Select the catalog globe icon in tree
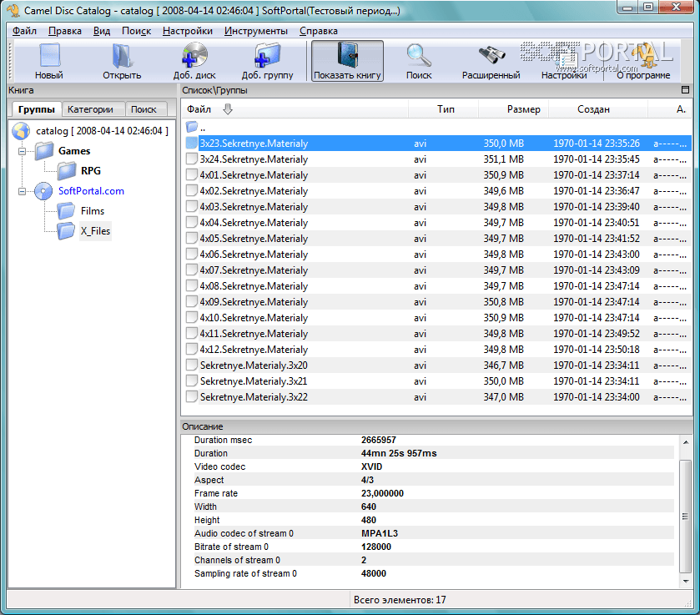Image resolution: width=700 pixels, height=615 pixels. click(21, 131)
